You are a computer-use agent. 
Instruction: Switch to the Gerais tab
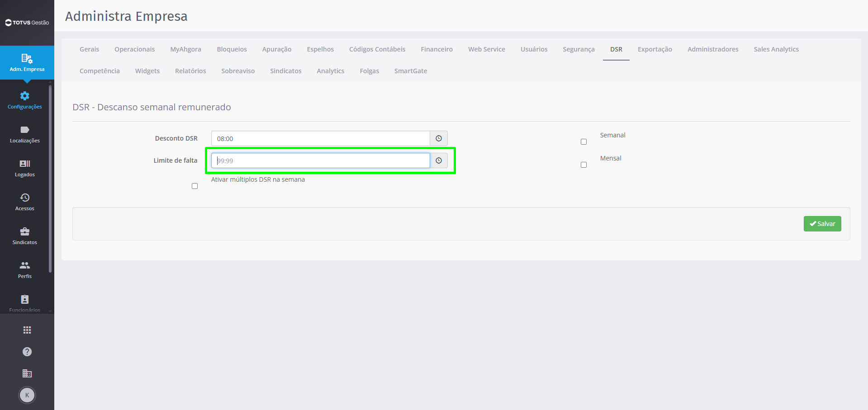pos(89,49)
